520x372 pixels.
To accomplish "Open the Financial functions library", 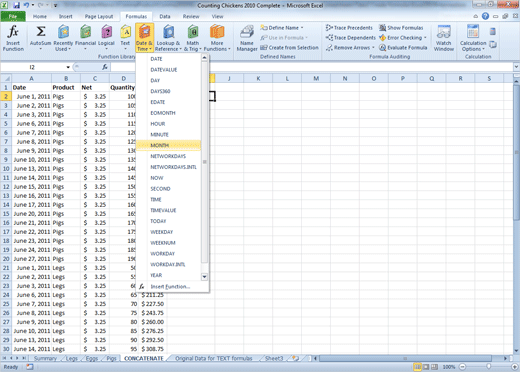I will (85, 38).
